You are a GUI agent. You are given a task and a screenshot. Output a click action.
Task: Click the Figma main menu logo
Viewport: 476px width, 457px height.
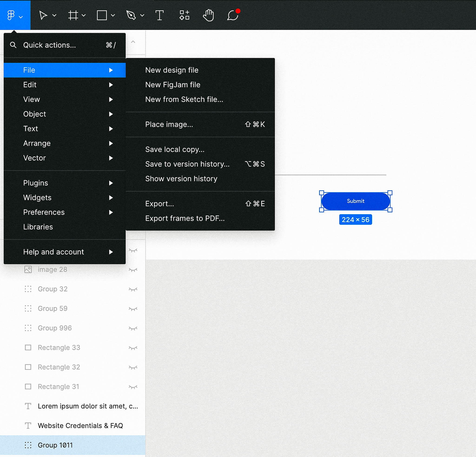(11, 15)
